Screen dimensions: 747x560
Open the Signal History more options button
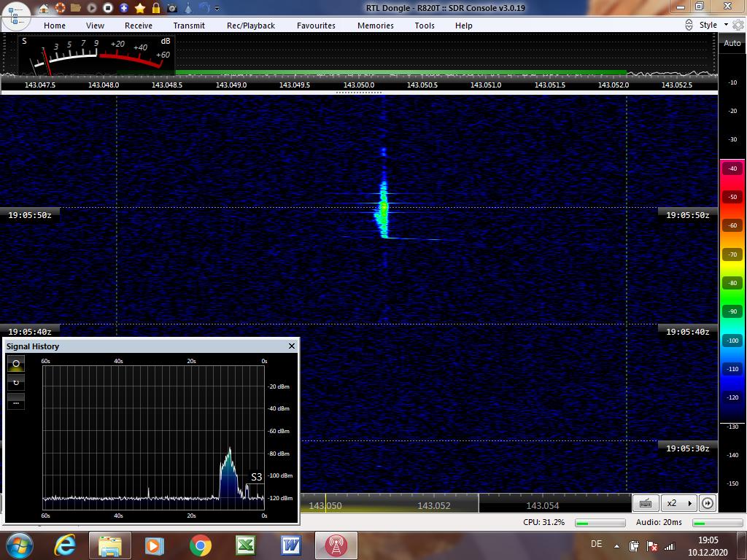click(x=16, y=402)
